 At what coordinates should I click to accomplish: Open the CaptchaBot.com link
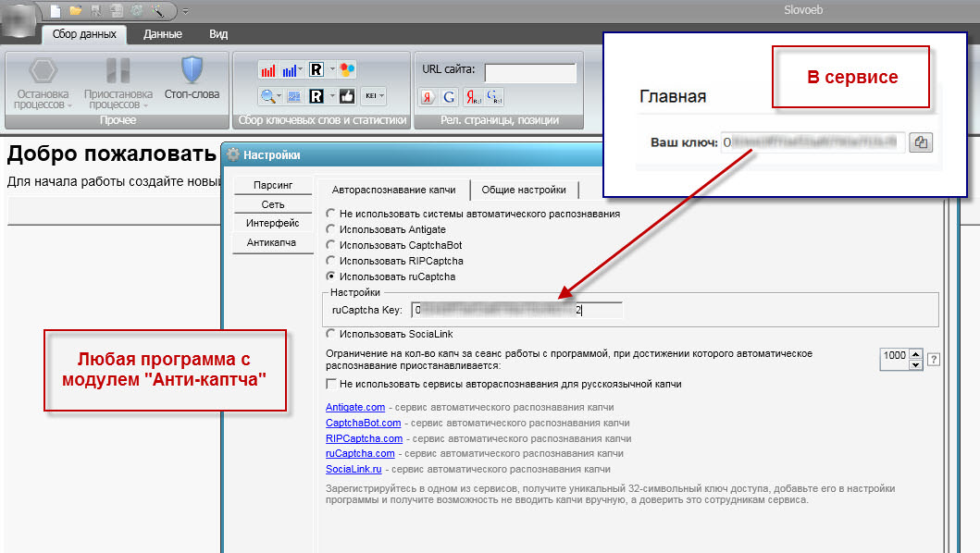363,423
